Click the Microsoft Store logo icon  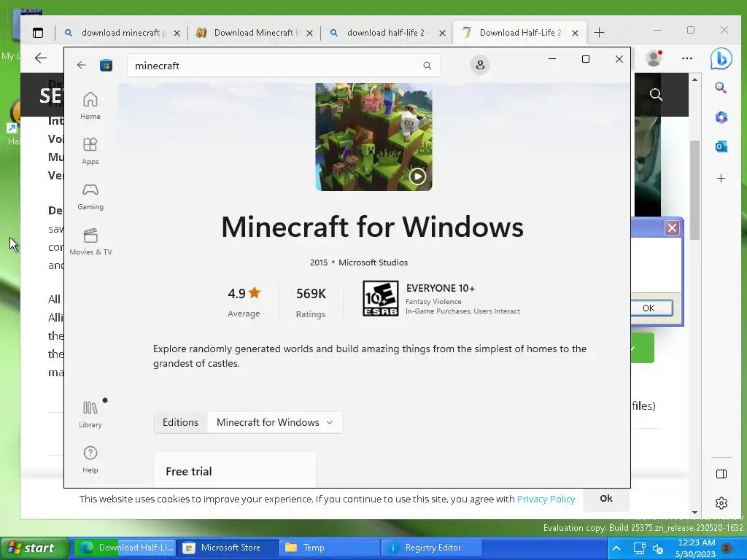tap(106, 65)
